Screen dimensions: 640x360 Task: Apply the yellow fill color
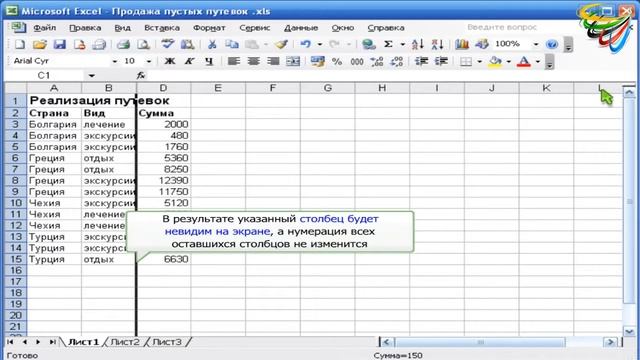[x=495, y=61]
